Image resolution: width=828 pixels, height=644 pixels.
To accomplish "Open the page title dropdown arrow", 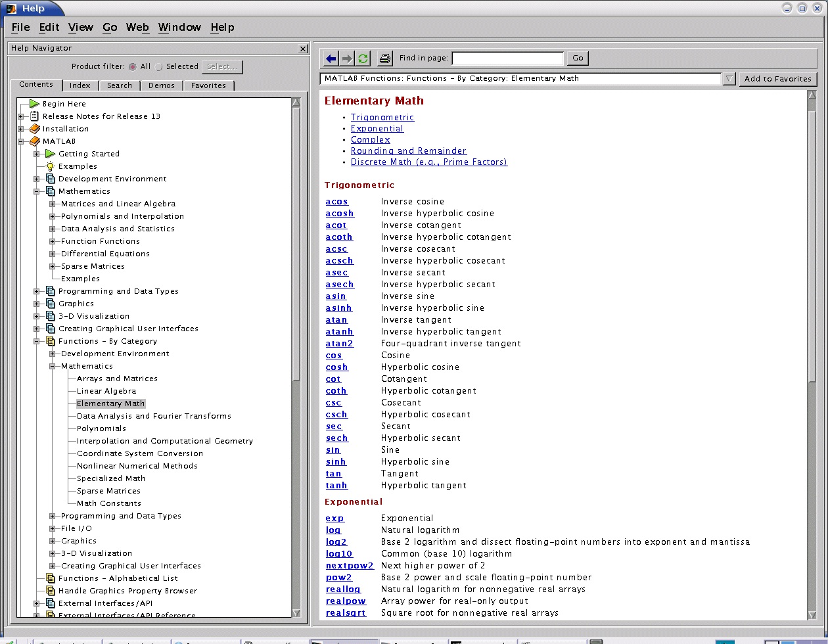I will (x=729, y=79).
